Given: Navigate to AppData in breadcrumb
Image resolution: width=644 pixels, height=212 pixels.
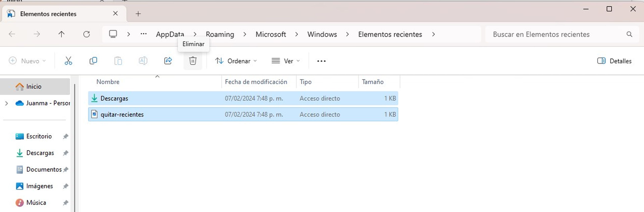Looking at the screenshot, I should pyautogui.click(x=170, y=34).
